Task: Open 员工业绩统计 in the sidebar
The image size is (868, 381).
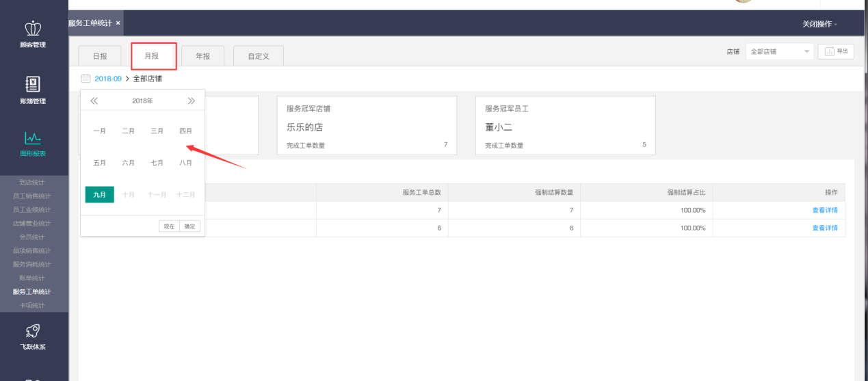Action: point(32,209)
